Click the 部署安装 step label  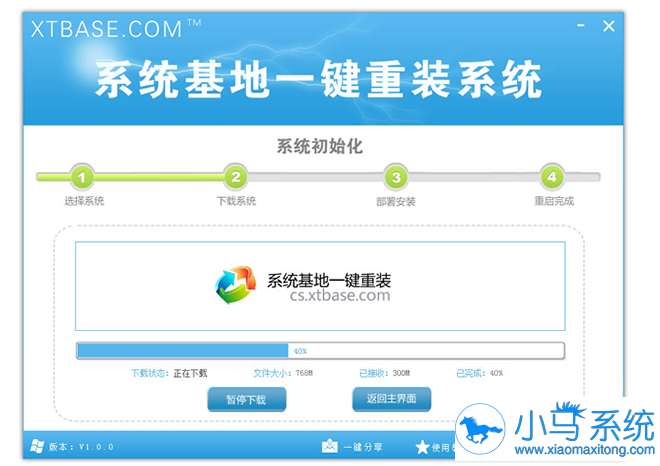(396, 202)
